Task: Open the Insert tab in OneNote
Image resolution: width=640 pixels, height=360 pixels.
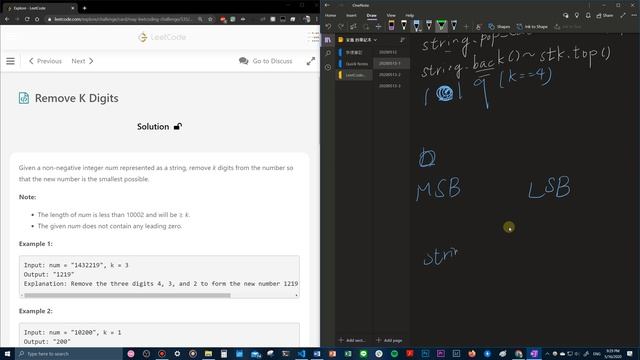Action: [351, 16]
